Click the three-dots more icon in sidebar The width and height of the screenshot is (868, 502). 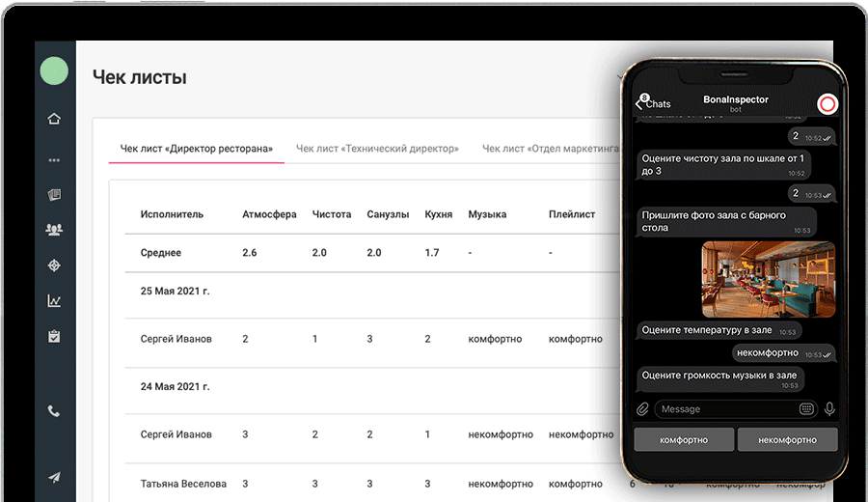coord(54,159)
